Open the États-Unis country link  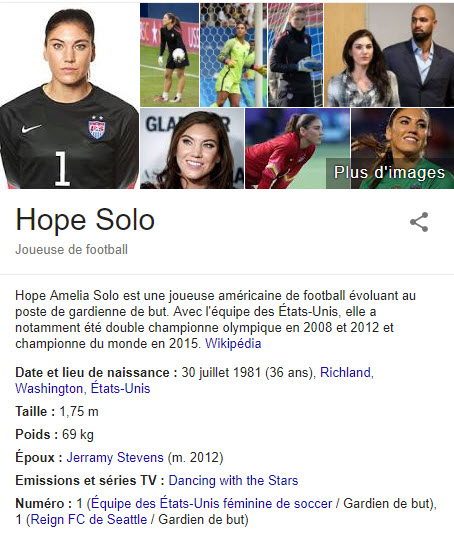tap(120, 389)
